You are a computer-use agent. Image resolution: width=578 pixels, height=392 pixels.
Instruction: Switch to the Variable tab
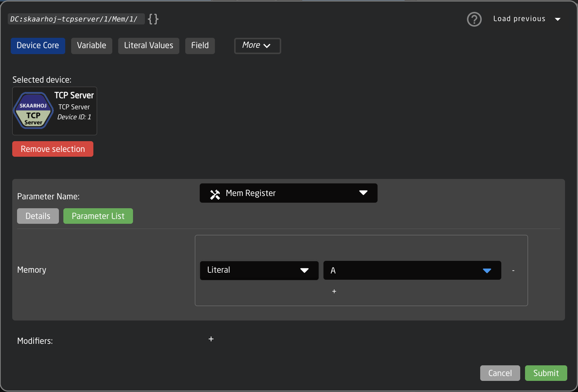click(x=91, y=46)
